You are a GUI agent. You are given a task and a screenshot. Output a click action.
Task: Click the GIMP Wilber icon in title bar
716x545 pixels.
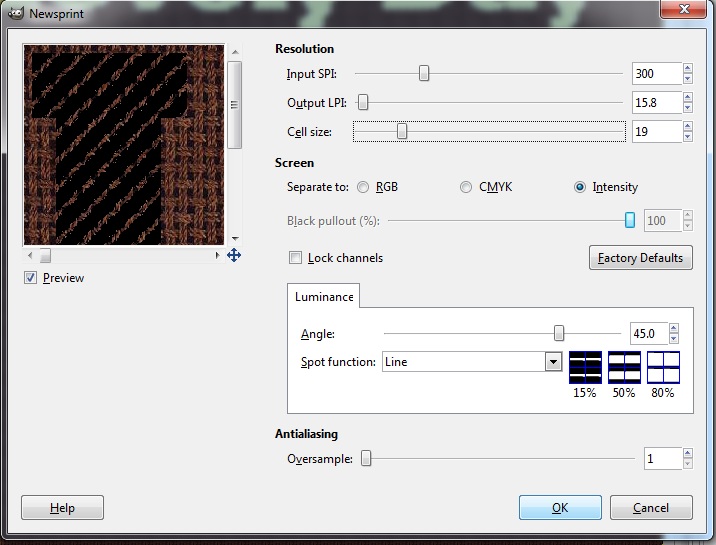pyautogui.click(x=16, y=13)
